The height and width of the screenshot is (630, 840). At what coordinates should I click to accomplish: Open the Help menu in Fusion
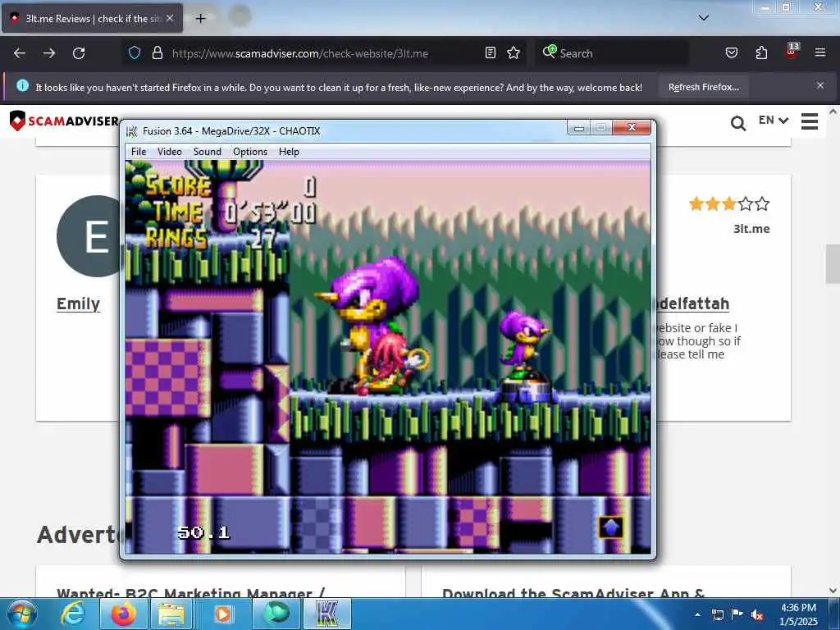click(289, 152)
